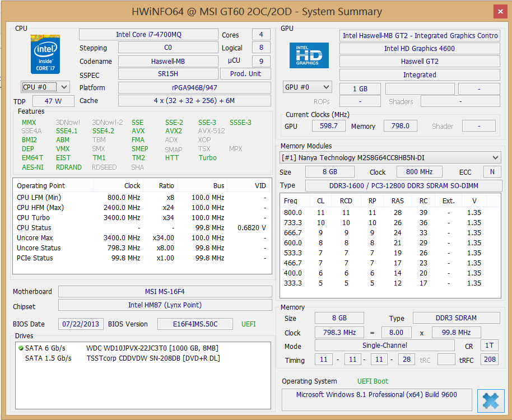
Task: Click the Ratio column header
Action: tap(160, 186)
